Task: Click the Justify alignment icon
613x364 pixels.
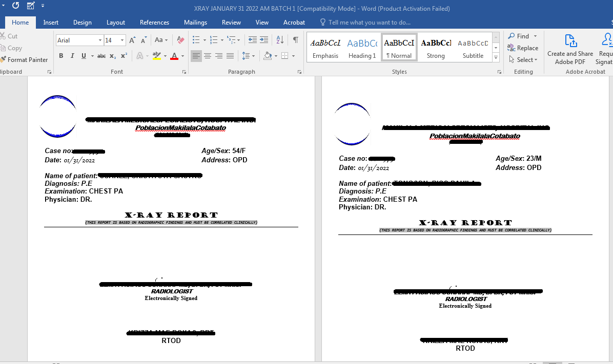Action: click(x=230, y=56)
